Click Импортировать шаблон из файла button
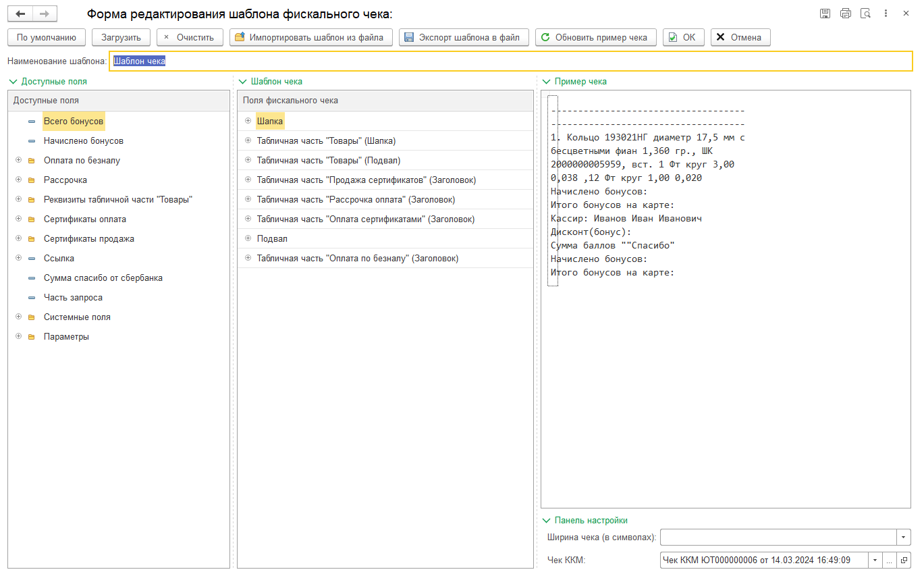This screenshot has width=924, height=576. pos(311,37)
